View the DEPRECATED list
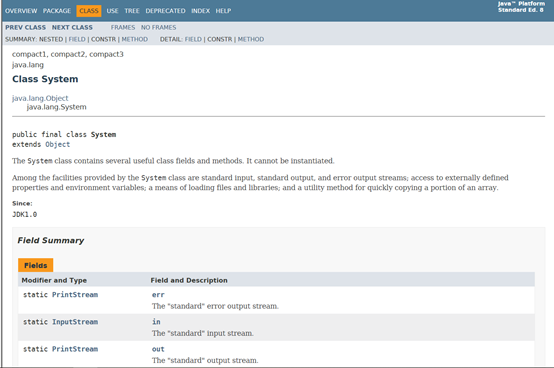This screenshot has height=368, width=554. 165,11
